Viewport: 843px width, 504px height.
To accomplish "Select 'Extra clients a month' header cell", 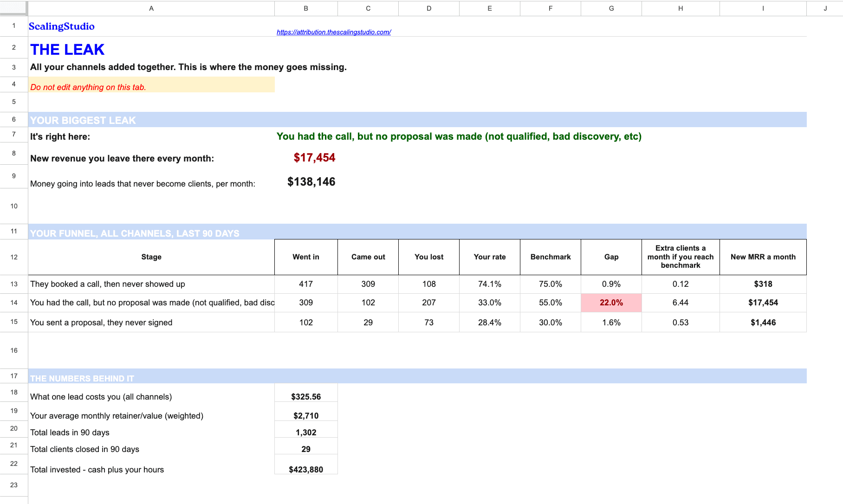I will pos(681,257).
